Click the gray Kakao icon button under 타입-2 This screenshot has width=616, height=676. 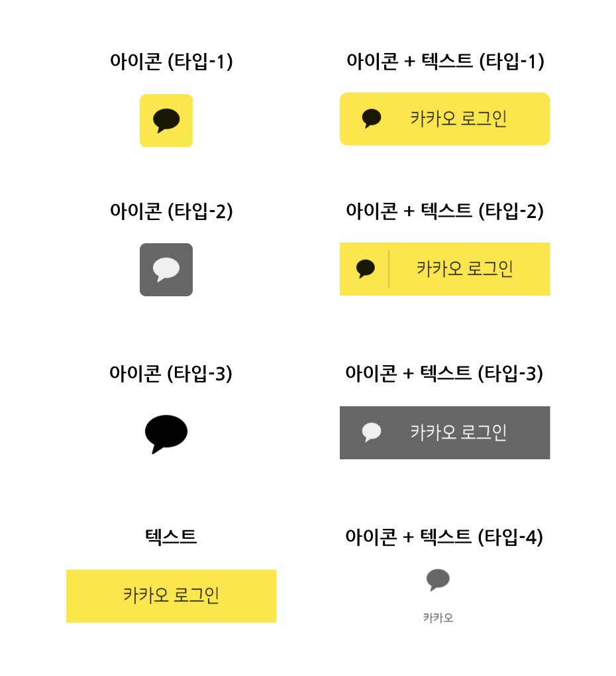(x=166, y=270)
